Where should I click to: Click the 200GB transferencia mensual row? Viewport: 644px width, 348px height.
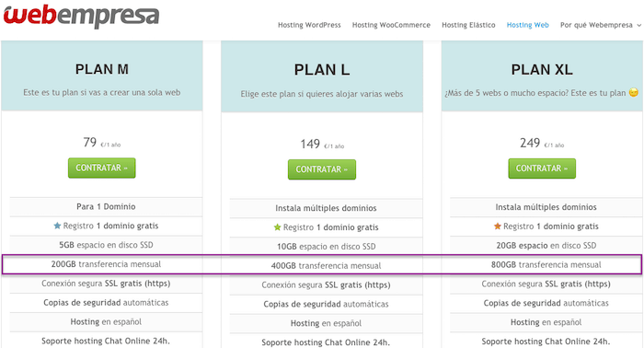pos(106,264)
